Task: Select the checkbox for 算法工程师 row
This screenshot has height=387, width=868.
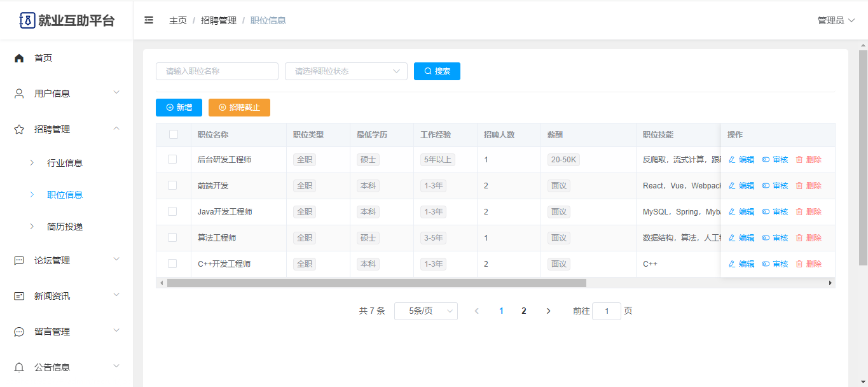Action: point(172,237)
